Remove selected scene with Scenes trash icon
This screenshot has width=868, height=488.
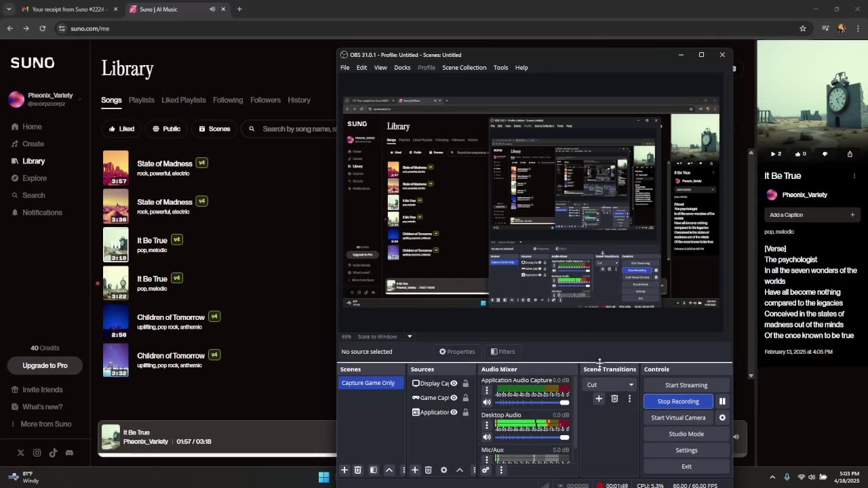pos(358,470)
